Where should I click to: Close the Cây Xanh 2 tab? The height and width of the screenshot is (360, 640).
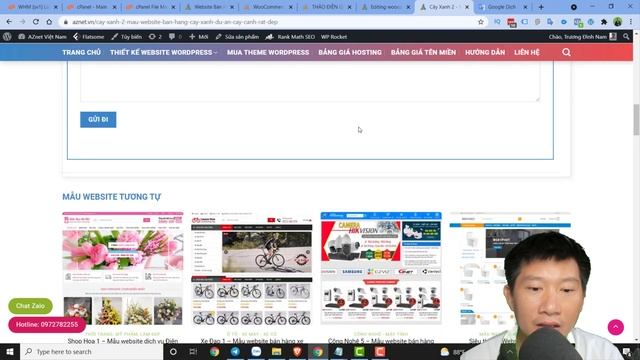[x=467, y=7]
